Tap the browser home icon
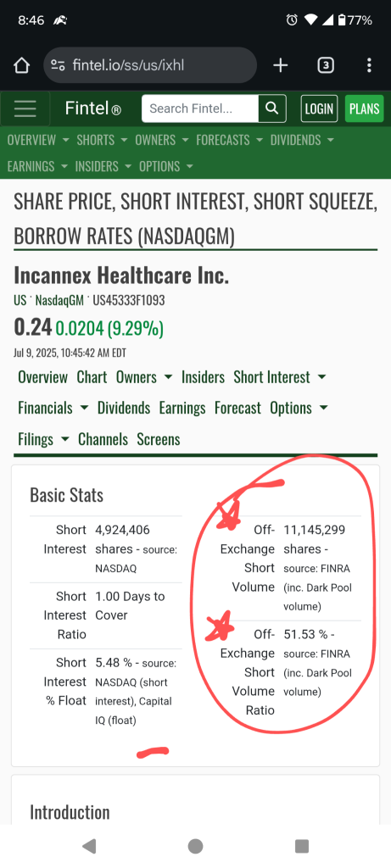This screenshot has height=868, width=391. [21, 66]
